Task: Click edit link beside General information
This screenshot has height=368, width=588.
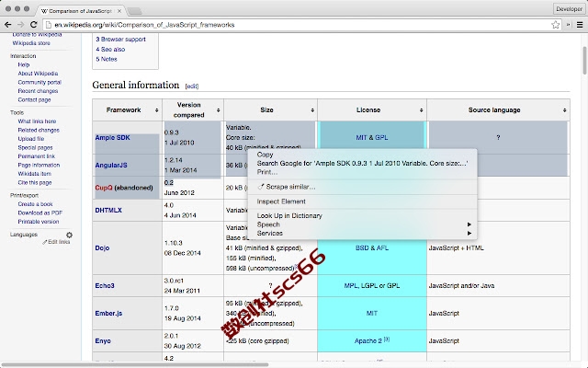Action: click(x=192, y=86)
